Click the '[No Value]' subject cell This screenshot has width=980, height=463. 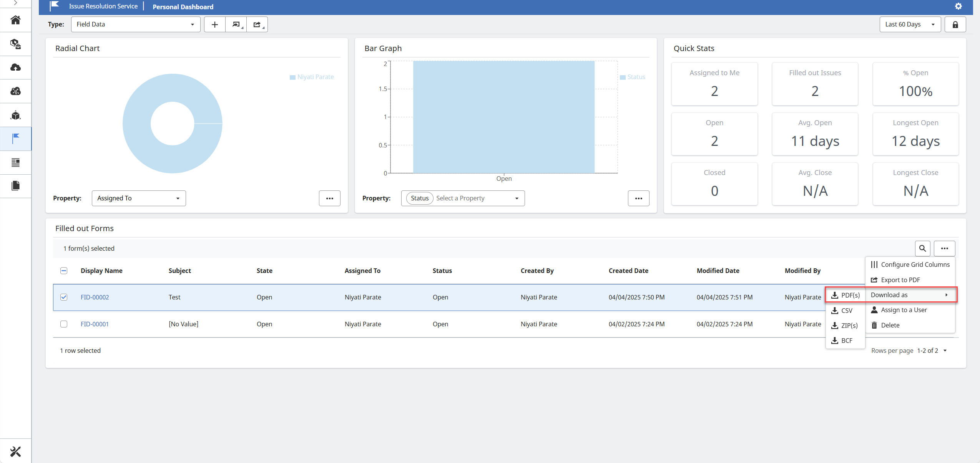point(183,324)
